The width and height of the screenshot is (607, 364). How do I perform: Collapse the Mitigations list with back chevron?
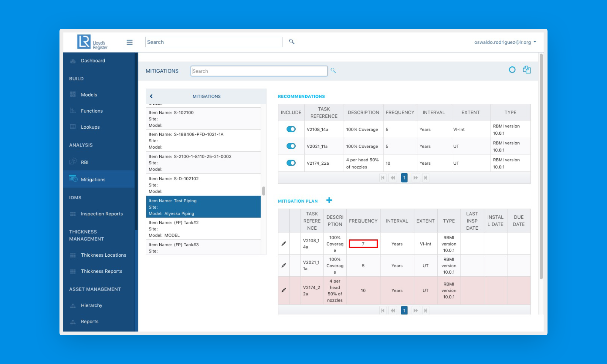151,96
